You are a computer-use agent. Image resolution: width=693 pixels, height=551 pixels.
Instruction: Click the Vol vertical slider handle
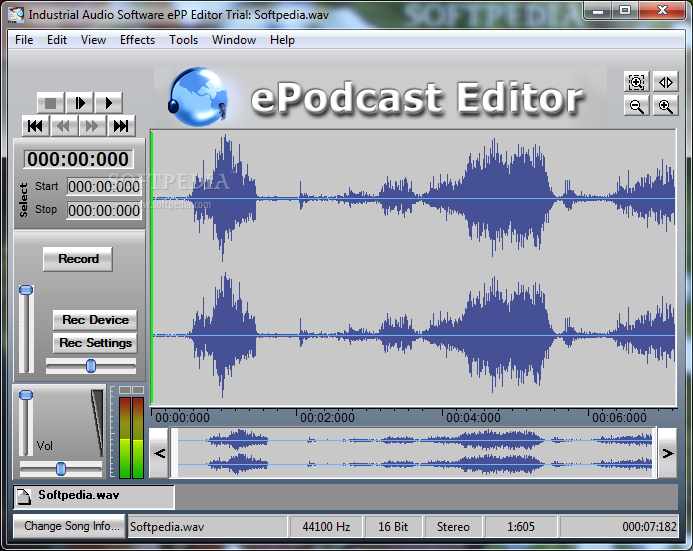click(26, 395)
